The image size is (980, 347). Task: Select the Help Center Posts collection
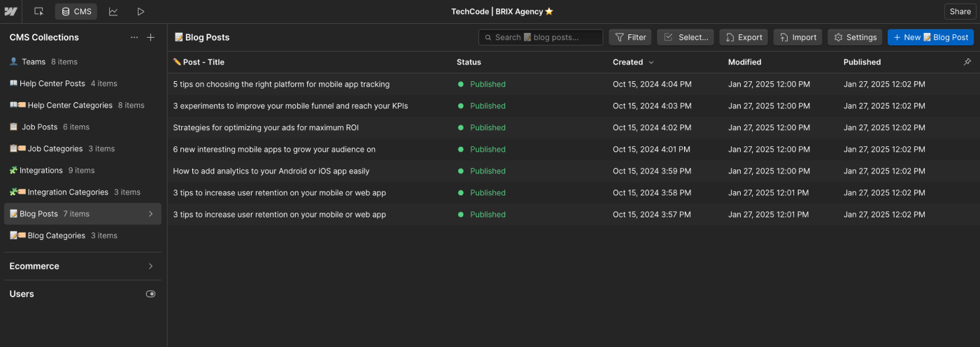(83, 83)
